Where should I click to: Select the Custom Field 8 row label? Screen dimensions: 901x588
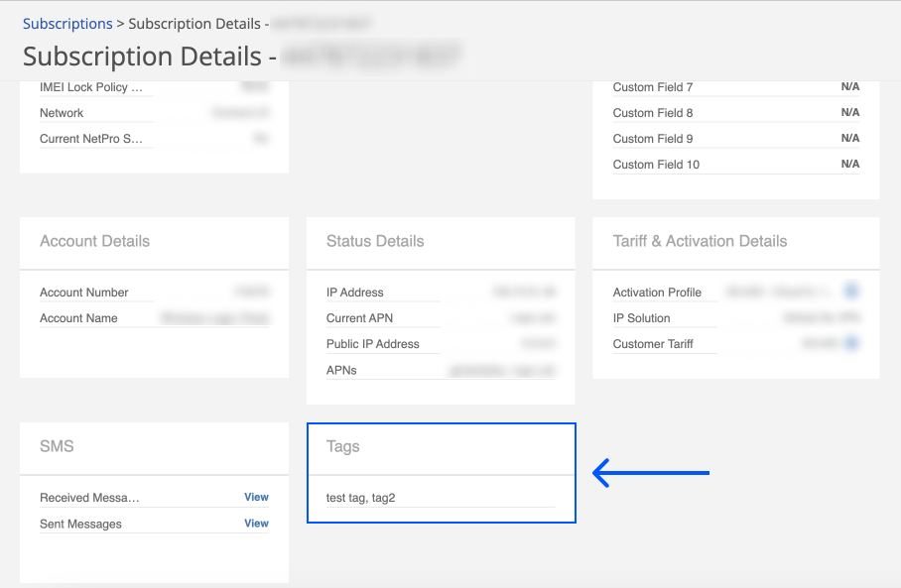click(x=653, y=113)
